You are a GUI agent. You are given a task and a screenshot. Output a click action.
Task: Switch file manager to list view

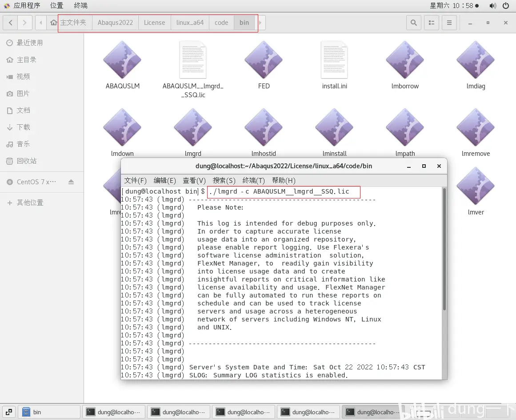(432, 23)
